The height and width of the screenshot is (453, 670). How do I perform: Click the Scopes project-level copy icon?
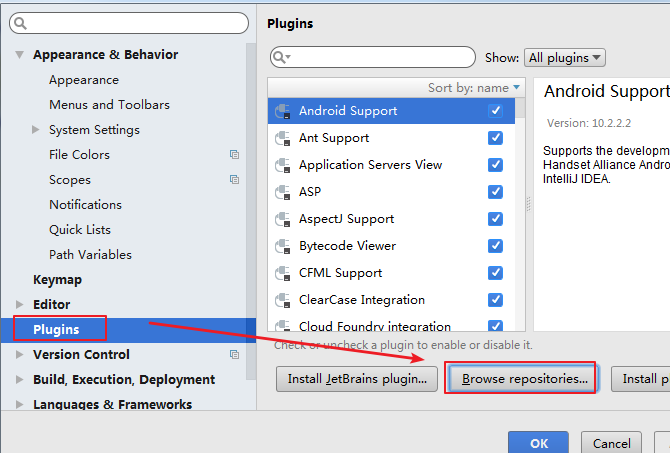(x=234, y=179)
